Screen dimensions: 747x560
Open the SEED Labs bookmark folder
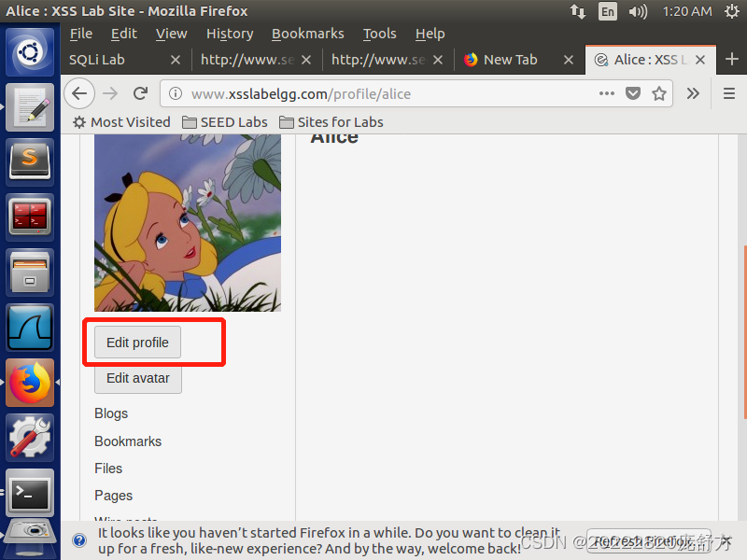pyautogui.click(x=225, y=122)
